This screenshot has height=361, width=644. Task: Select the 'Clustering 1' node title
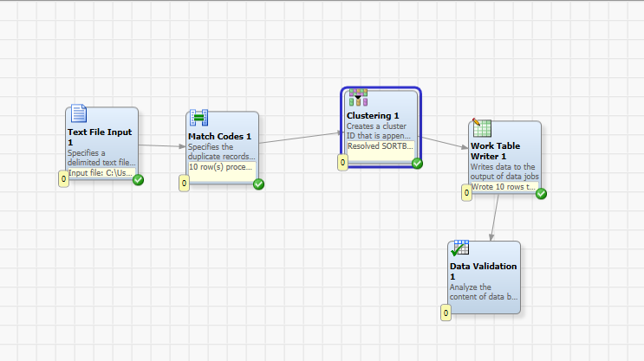(373, 116)
